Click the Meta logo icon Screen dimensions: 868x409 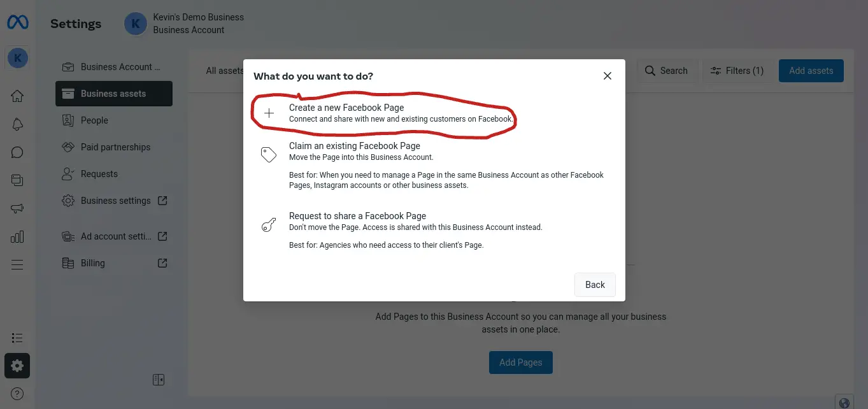[17, 23]
